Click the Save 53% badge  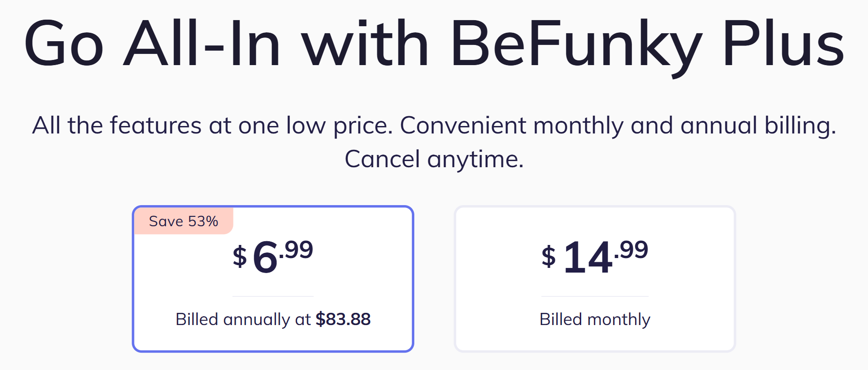pyautogui.click(x=183, y=221)
